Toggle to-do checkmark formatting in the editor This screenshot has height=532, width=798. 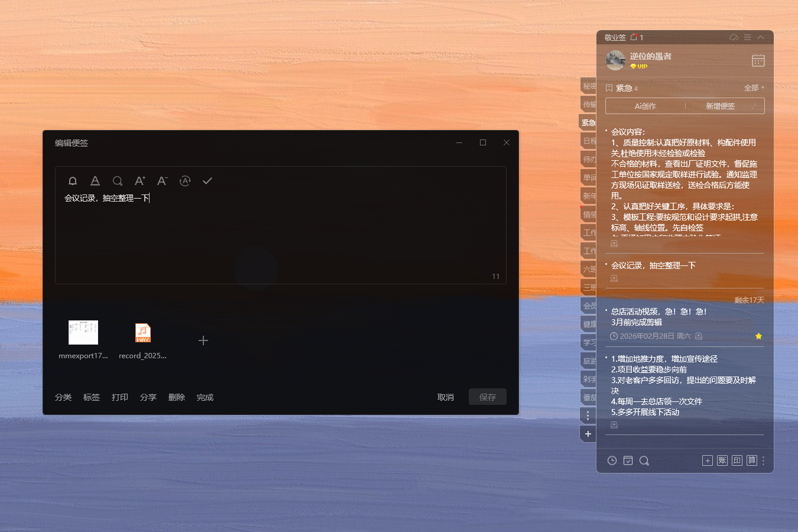pos(207,181)
